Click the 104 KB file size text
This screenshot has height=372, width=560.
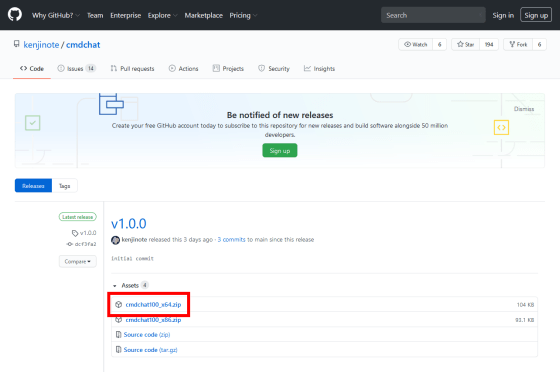coord(525,305)
